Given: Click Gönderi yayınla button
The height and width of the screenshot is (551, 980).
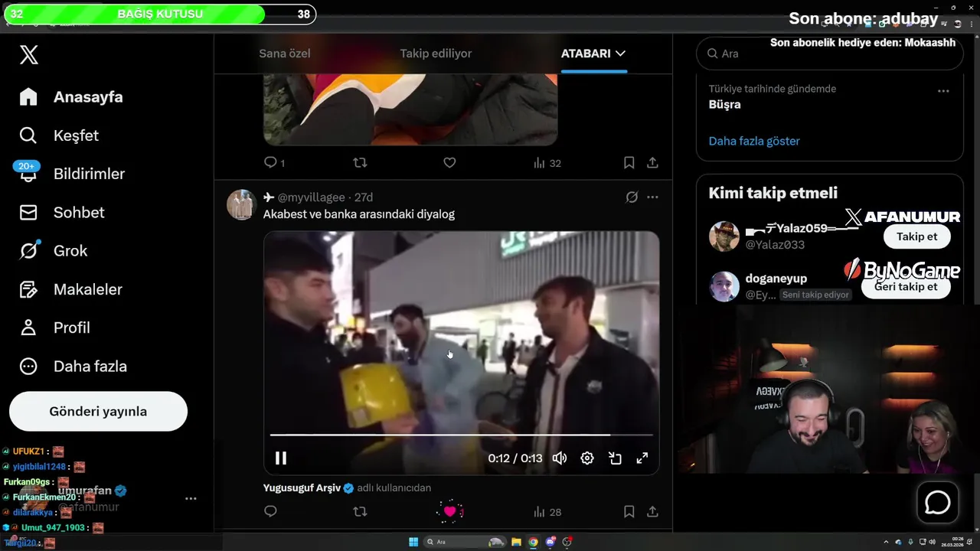Looking at the screenshot, I should tap(98, 411).
